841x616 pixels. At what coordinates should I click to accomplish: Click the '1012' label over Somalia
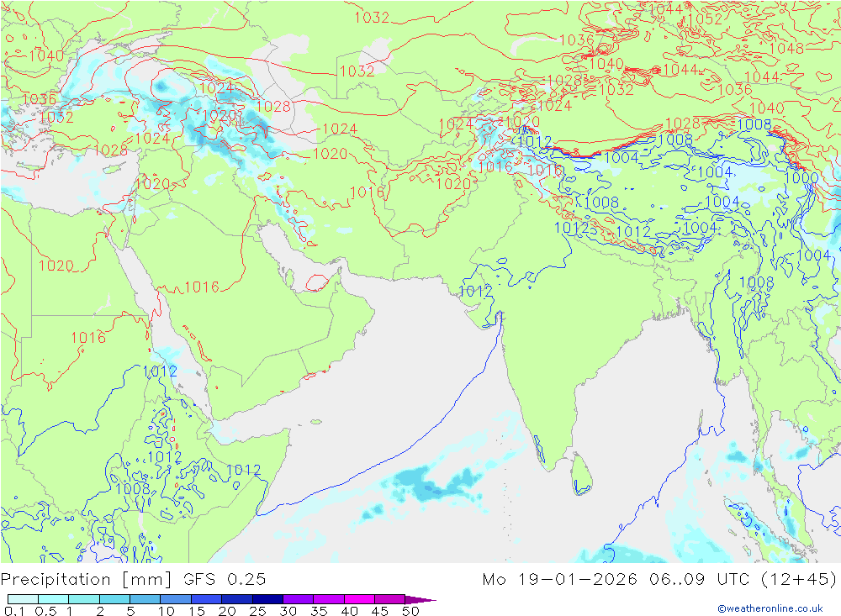pyautogui.click(x=244, y=470)
